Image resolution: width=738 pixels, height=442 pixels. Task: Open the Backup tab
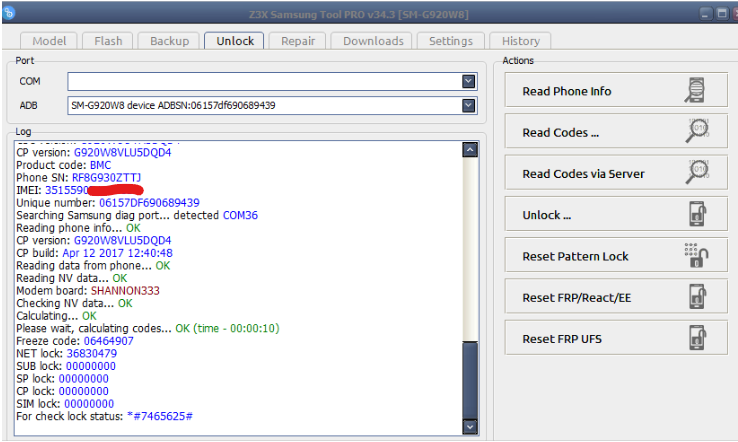click(x=169, y=41)
